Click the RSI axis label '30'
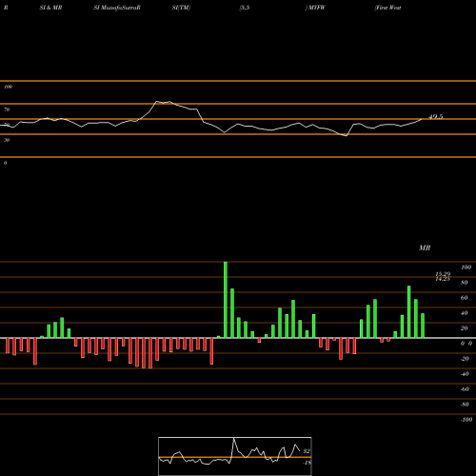 (x=7, y=140)
